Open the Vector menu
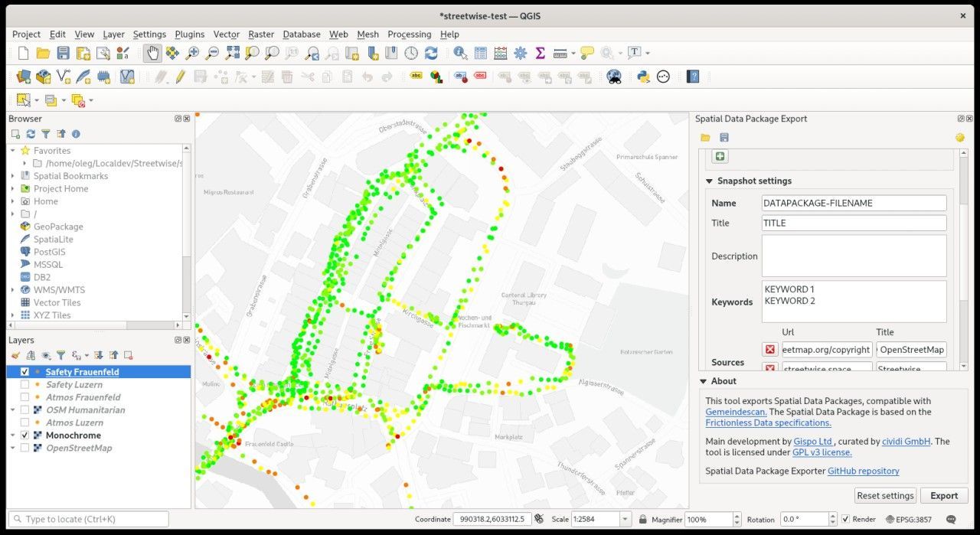The width and height of the screenshot is (980, 535). (227, 34)
